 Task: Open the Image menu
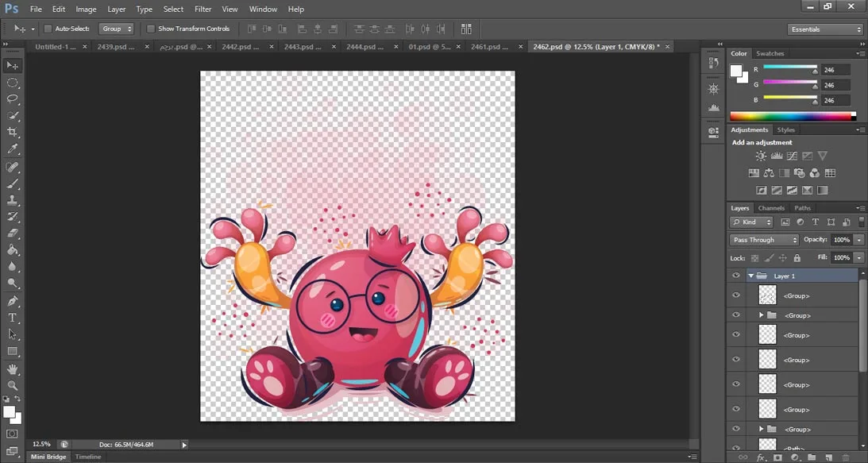(x=86, y=9)
